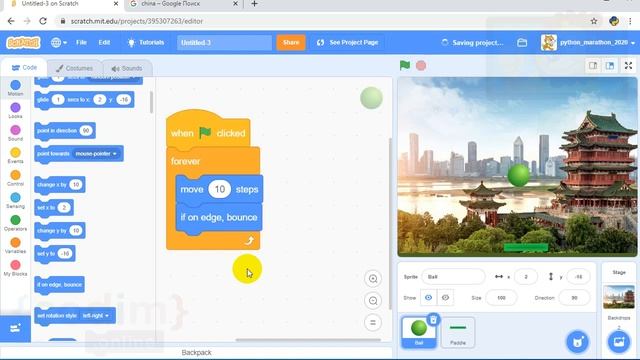The image size is (640, 360).
Task: Select the My Blocks category
Action: point(16,268)
